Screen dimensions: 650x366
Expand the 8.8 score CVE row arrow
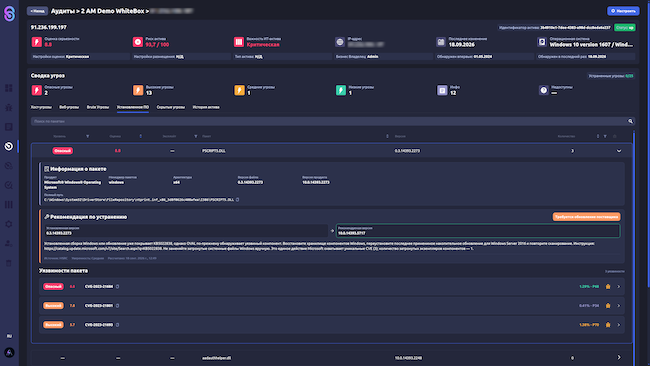pos(618,287)
